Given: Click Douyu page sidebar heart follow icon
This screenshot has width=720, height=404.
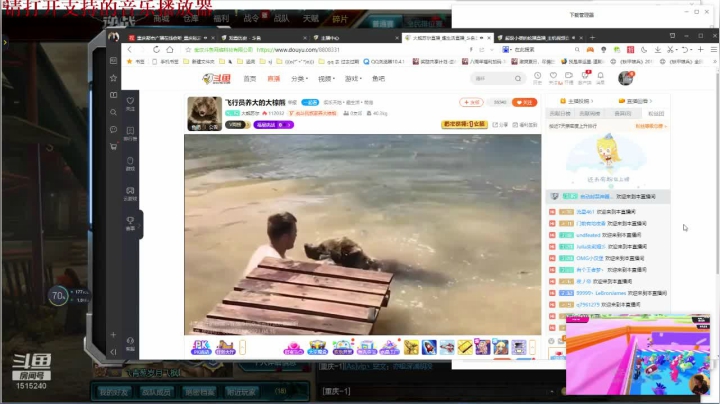Looking at the screenshot, I should (130, 103).
